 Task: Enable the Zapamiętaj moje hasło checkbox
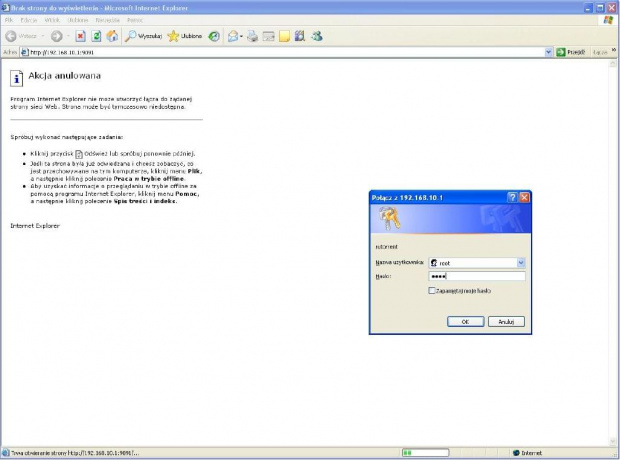pos(431,291)
